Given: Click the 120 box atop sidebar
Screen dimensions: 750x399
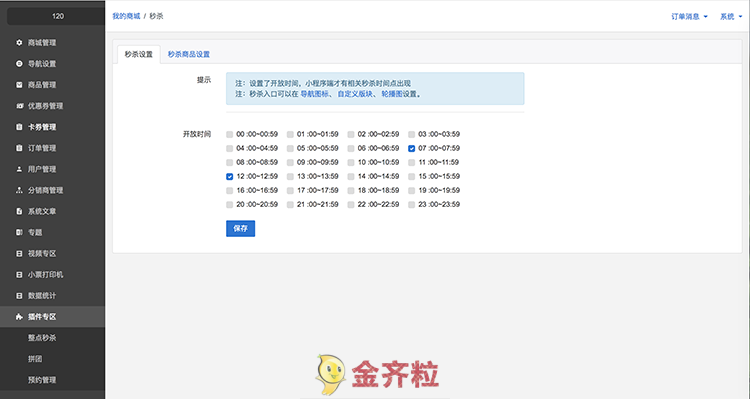Looking at the screenshot, I should (x=56, y=16).
